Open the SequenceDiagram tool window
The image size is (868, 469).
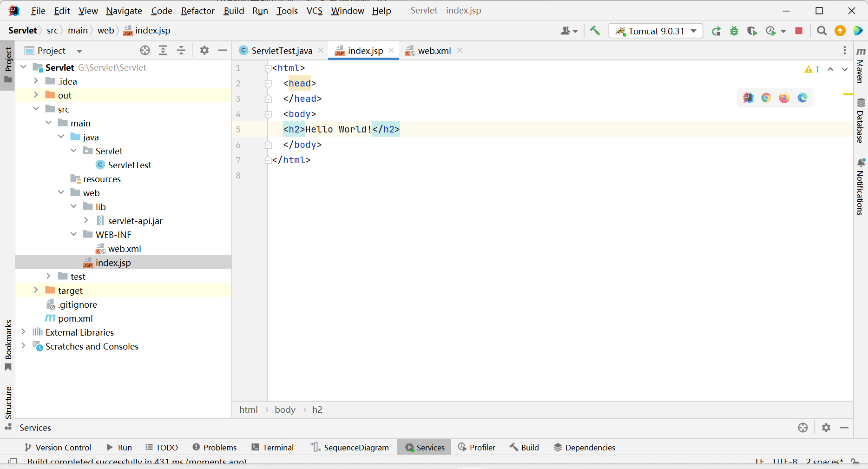(350, 447)
